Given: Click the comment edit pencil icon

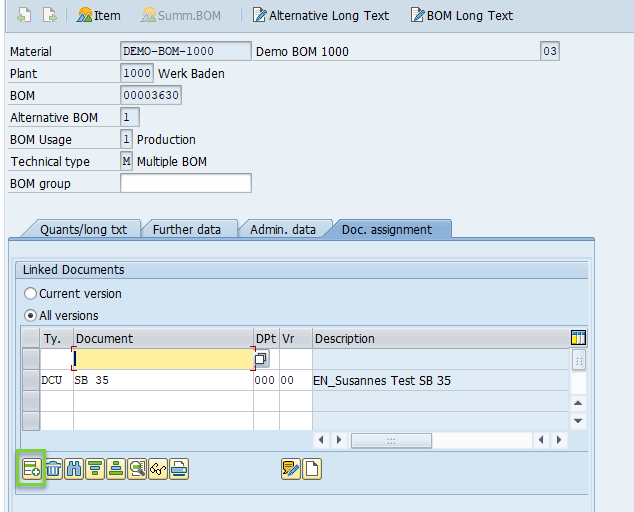Looking at the screenshot, I should click(291, 469).
